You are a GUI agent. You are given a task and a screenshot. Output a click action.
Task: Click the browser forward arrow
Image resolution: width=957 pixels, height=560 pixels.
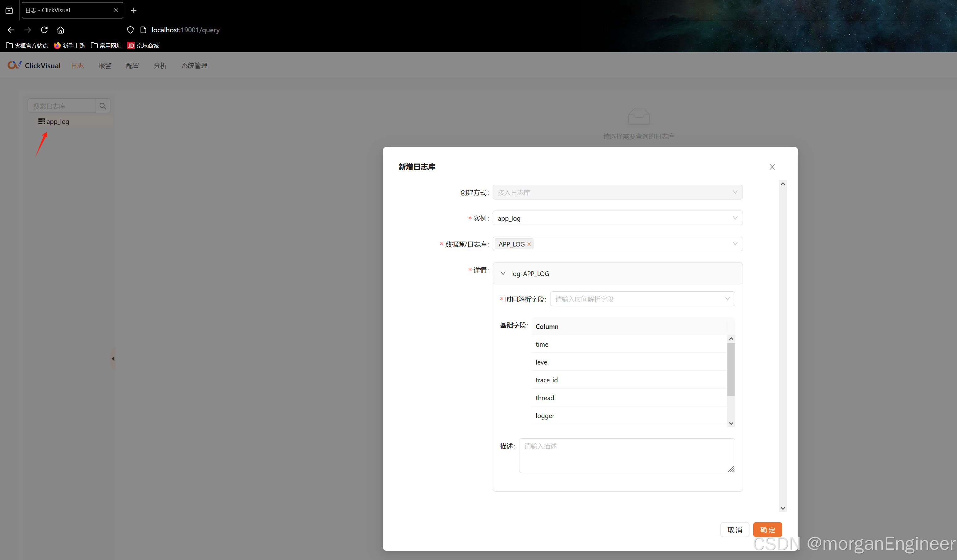pos(28,30)
